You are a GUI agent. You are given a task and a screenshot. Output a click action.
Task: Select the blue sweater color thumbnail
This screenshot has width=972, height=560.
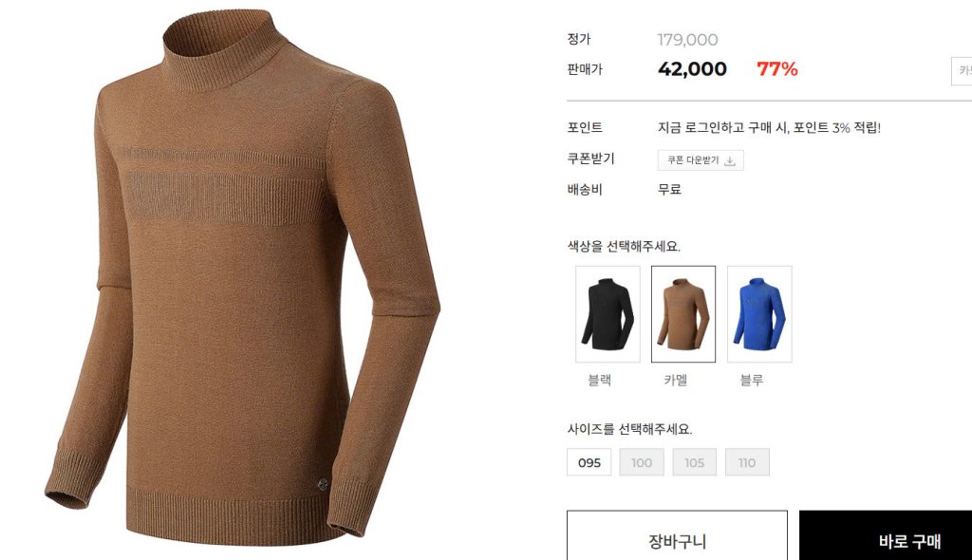pyautogui.click(x=759, y=314)
